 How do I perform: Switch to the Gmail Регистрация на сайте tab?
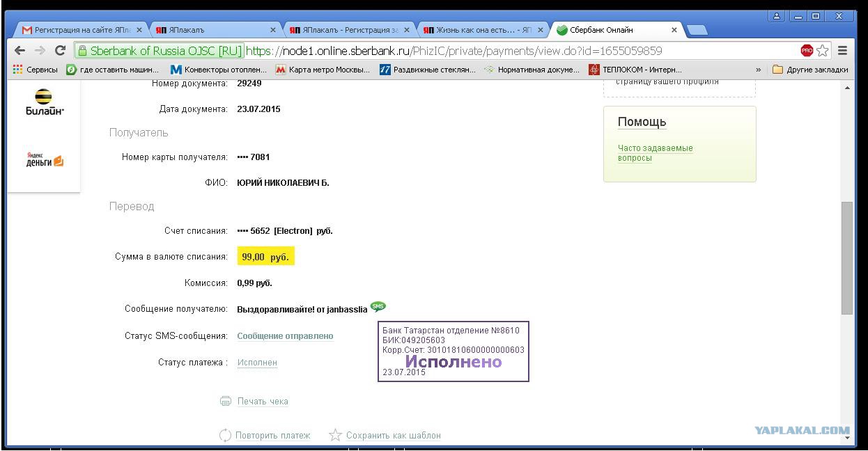[82, 30]
